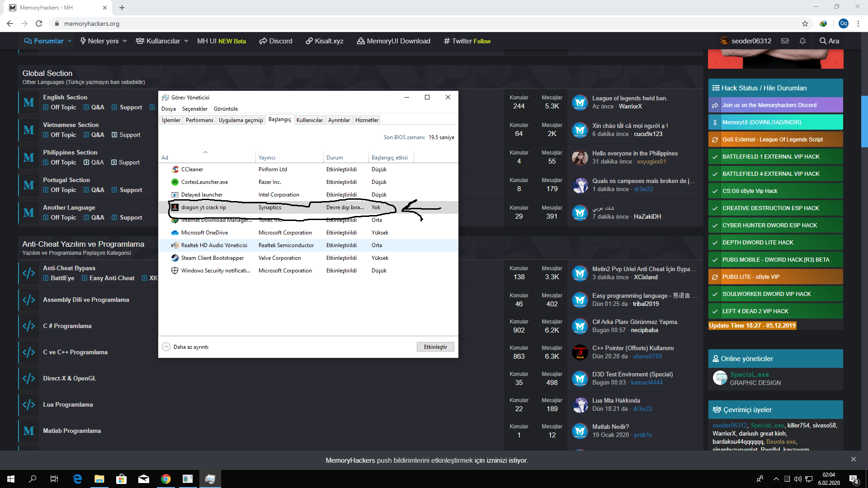Open the Windows action center notifications
The image size is (868, 488).
point(854,479)
